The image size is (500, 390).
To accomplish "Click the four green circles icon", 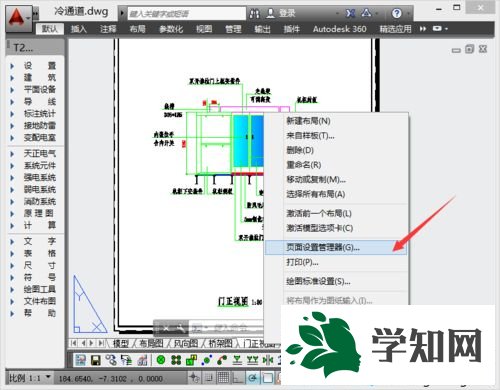I will click(176, 360).
